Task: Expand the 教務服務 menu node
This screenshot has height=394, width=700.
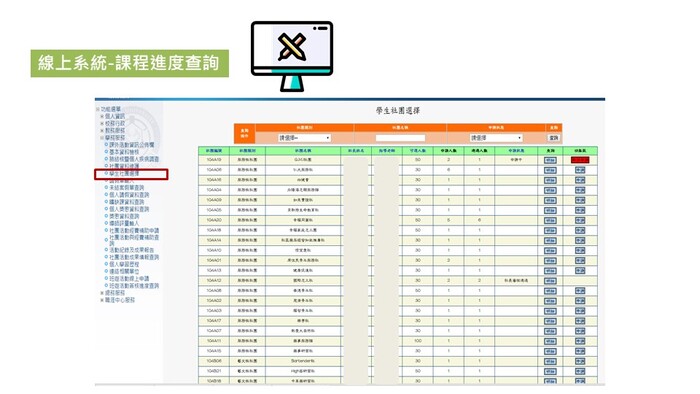Action: 102,131
